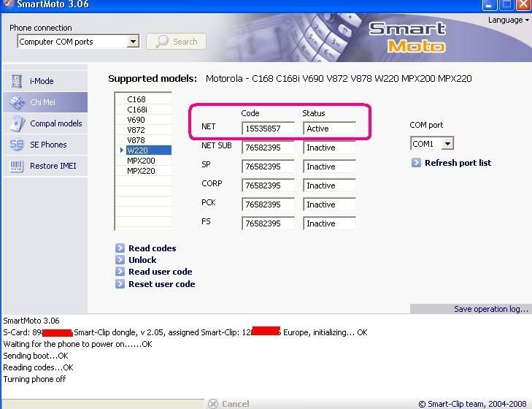Click log line 'Sending boot...OK'

point(36,356)
